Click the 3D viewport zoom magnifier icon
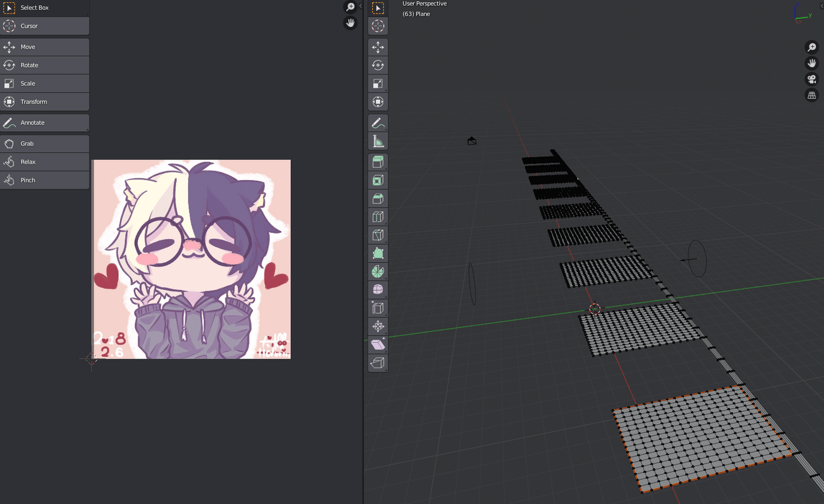This screenshot has width=824, height=504. click(812, 48)
